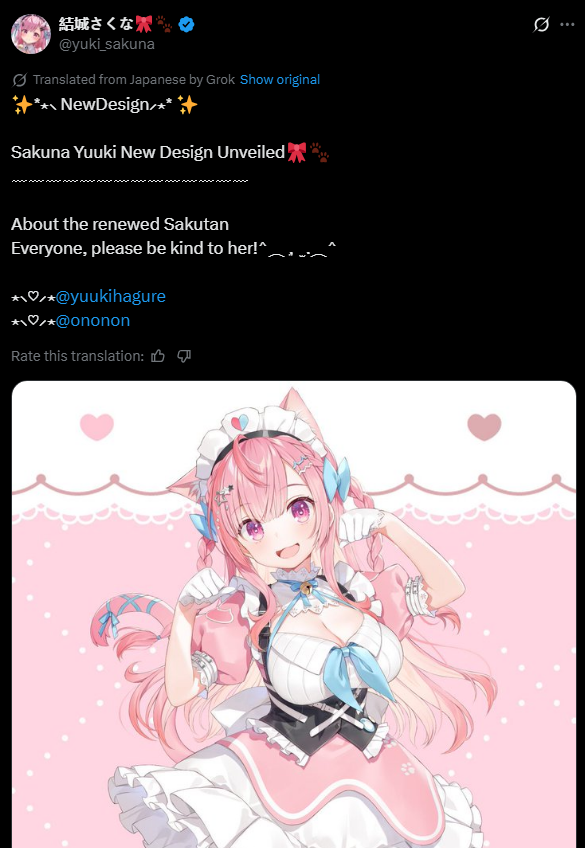Click the 'Translated from Japanese by Grok' label
The width and height of the screenshot is (585, 848).
(x=134, y=80)
